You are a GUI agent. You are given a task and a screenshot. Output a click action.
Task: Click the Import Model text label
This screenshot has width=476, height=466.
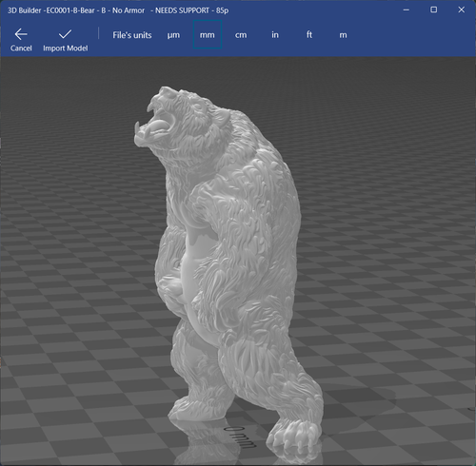(66, 49)
